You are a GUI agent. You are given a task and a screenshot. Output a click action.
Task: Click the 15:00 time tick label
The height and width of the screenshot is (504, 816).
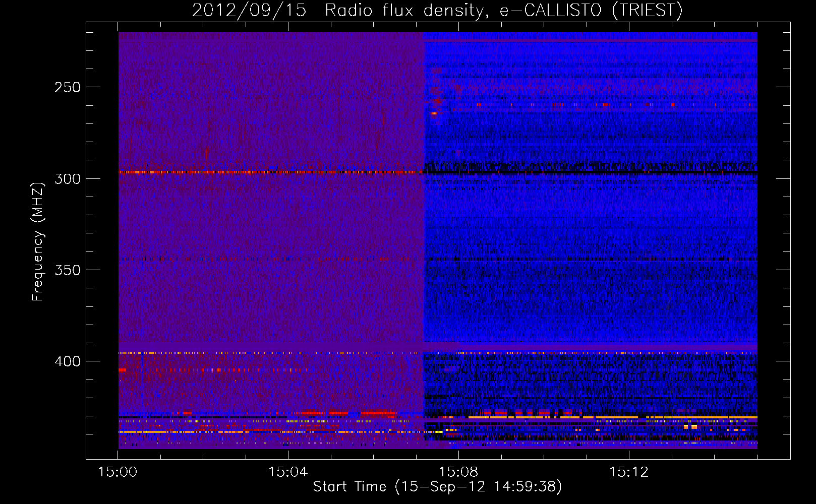pos(118,472)
